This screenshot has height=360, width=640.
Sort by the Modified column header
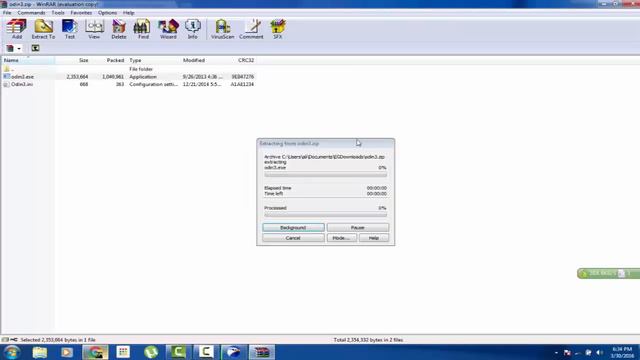click(202, 60)
